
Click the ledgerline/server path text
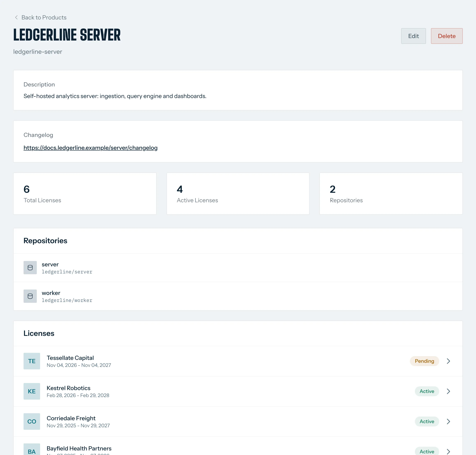67,272
